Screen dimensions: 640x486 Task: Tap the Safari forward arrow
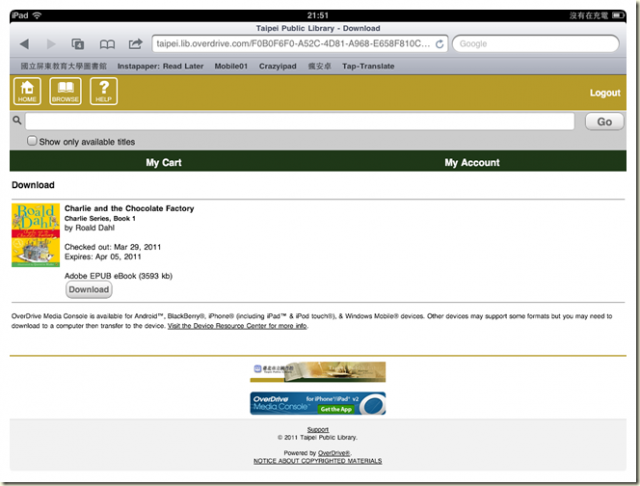pos(51,44)
